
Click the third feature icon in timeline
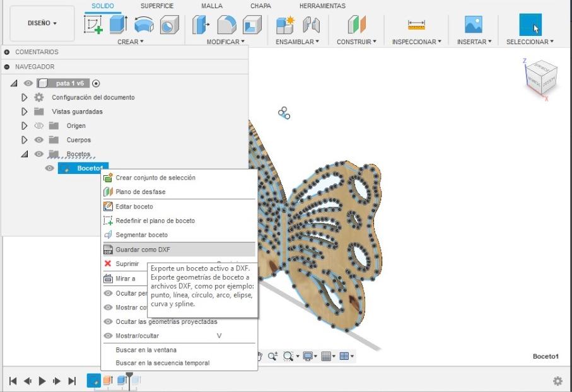tap(122, 381)
